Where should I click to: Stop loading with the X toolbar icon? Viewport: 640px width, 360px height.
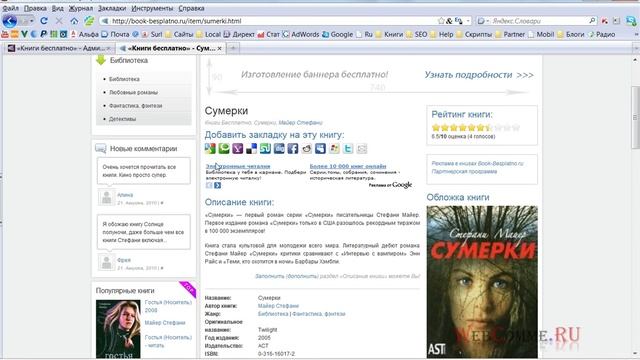pos(59,20)
